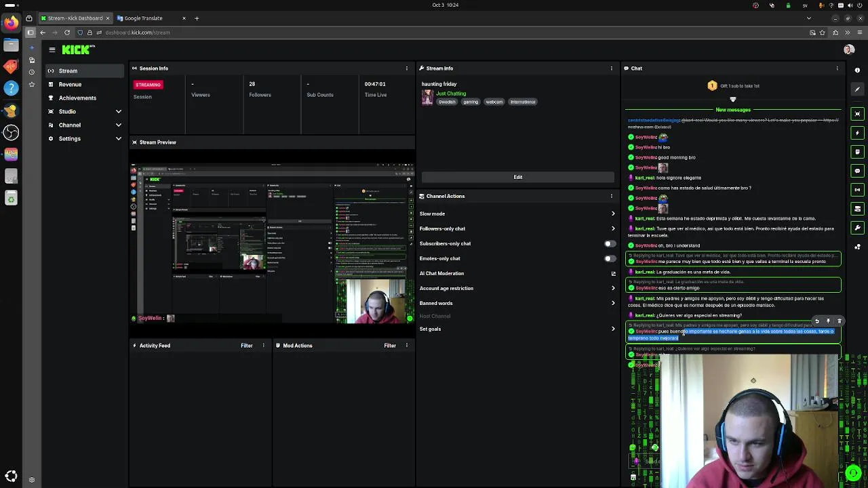Click the Just Chatting category link
This screenshot has height=488, width=868.
[451, 94]
